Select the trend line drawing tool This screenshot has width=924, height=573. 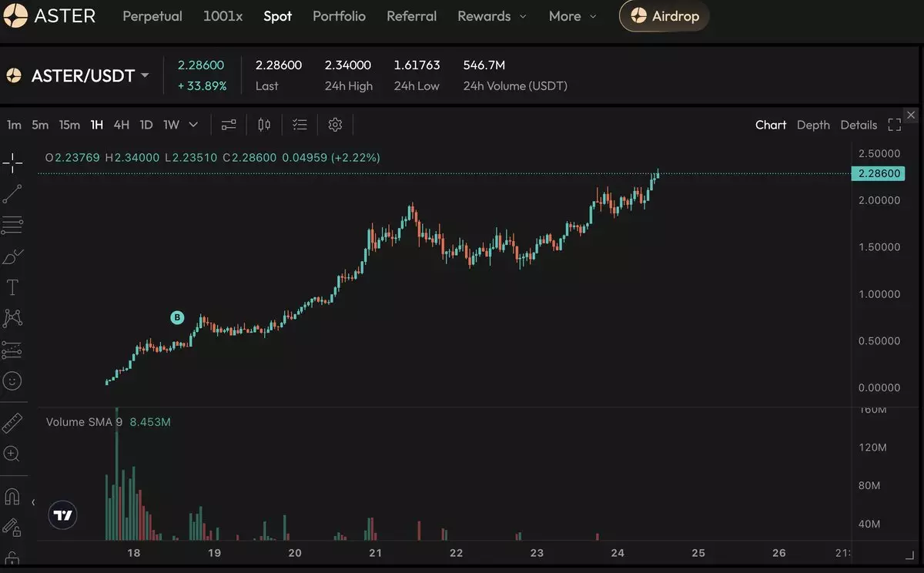click(x=12, y=193)
